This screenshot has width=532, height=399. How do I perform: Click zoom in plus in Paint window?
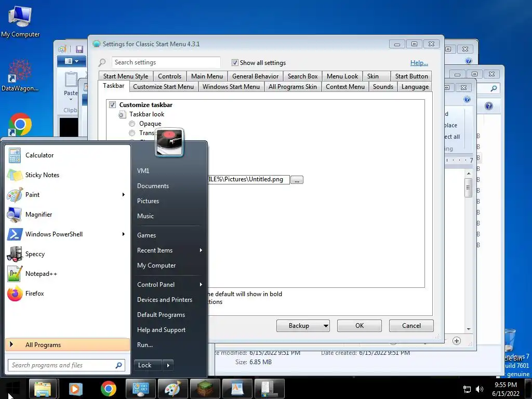point(457,341)
